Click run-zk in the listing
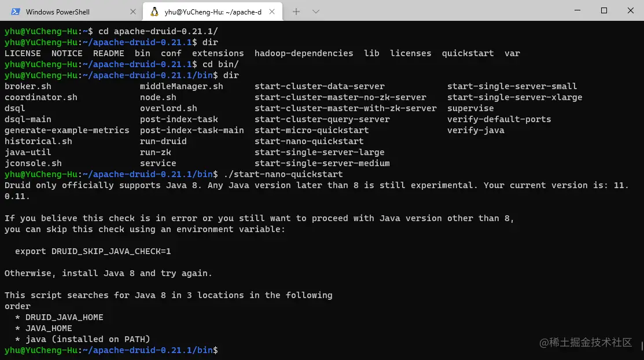 click(x=155, y=152)
